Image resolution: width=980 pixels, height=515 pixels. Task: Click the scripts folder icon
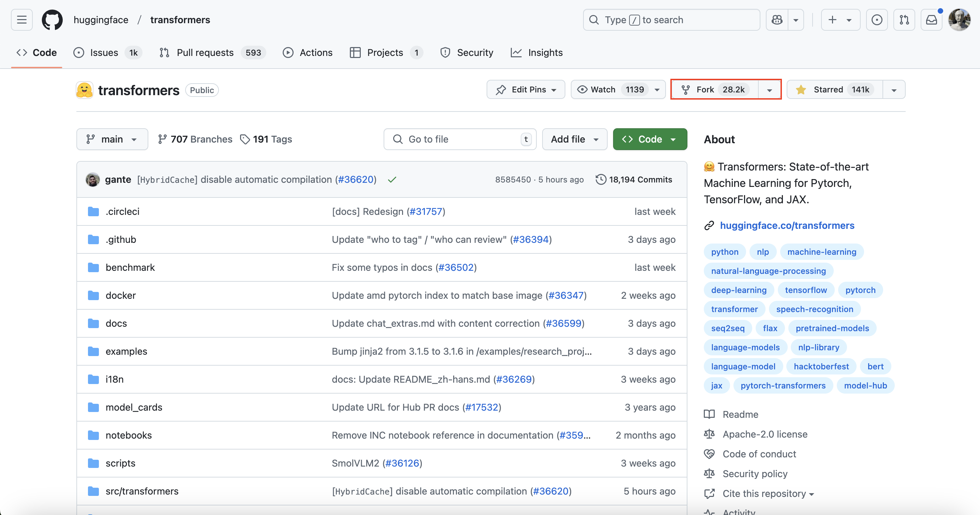click(93, 463)
